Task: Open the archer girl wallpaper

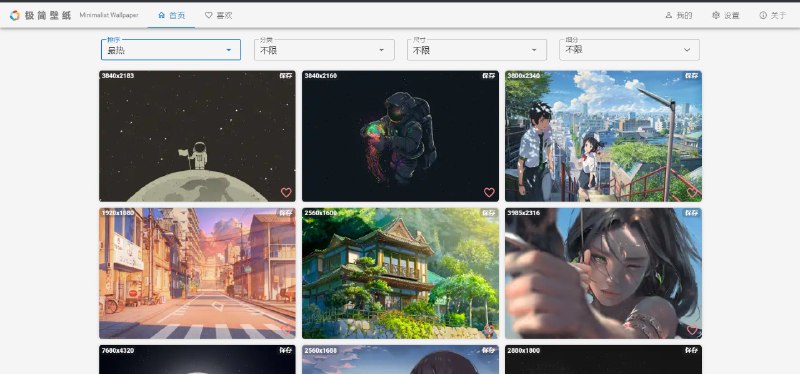Action: [x=603, y=273]
